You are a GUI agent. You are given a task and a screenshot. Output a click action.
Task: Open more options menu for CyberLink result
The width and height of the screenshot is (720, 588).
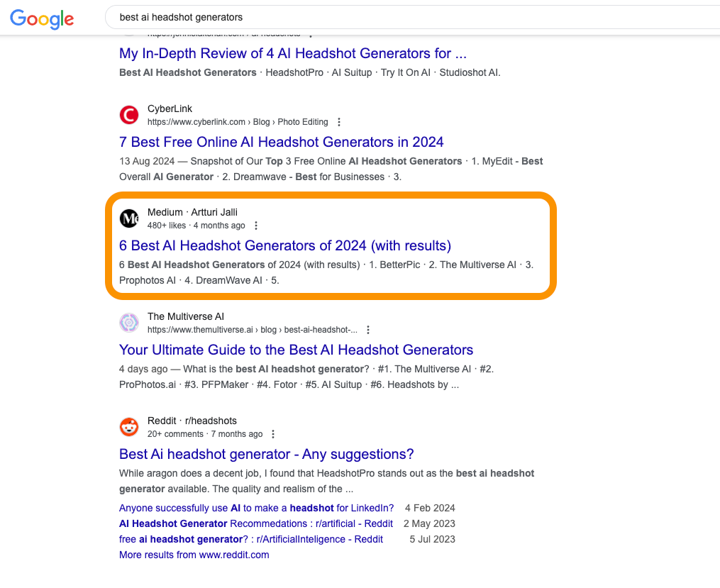pyautogui.click(x=339, y=122)
